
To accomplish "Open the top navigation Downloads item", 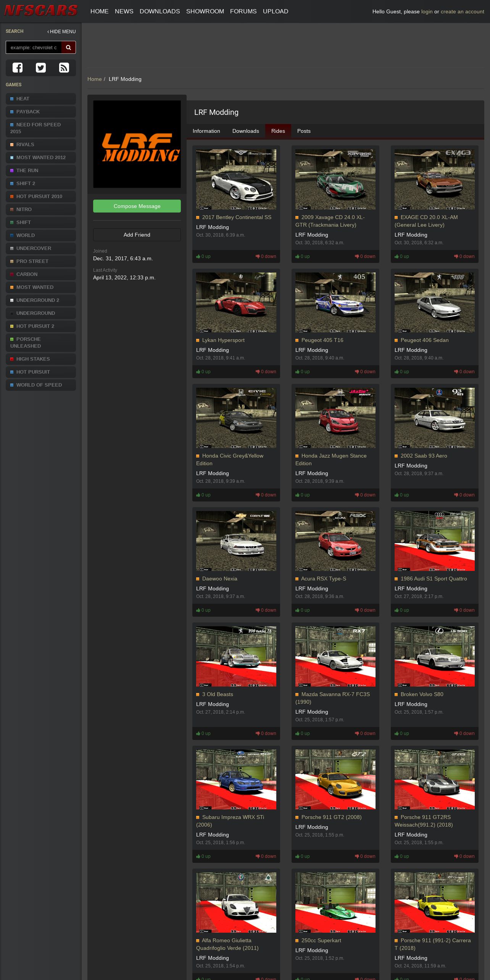I will coord(160,11).
